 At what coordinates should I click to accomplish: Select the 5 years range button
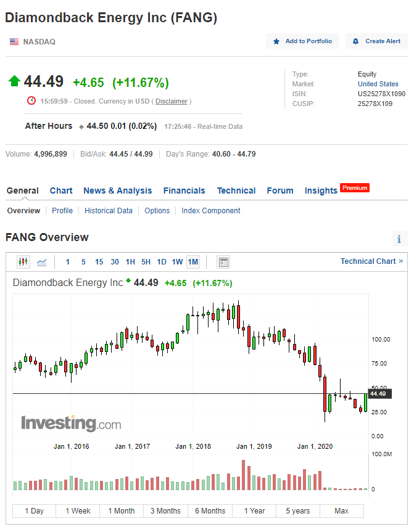click(x=298, y=511)
